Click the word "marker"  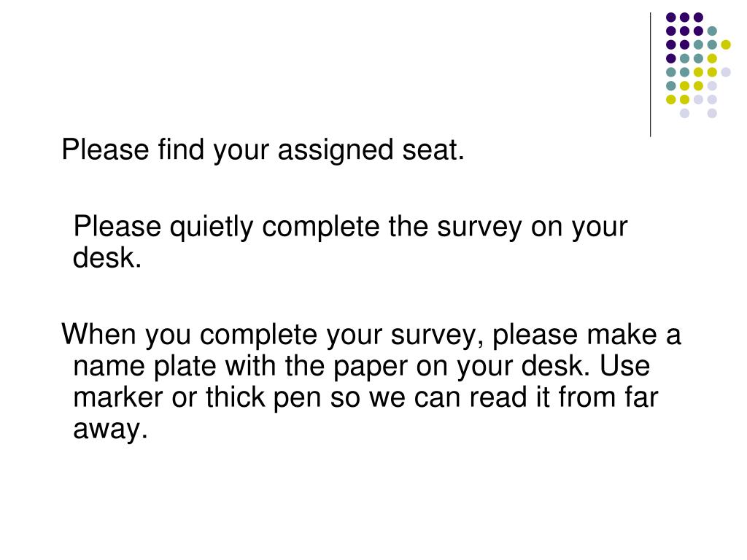pyautogui.click(x=117, y=397)
